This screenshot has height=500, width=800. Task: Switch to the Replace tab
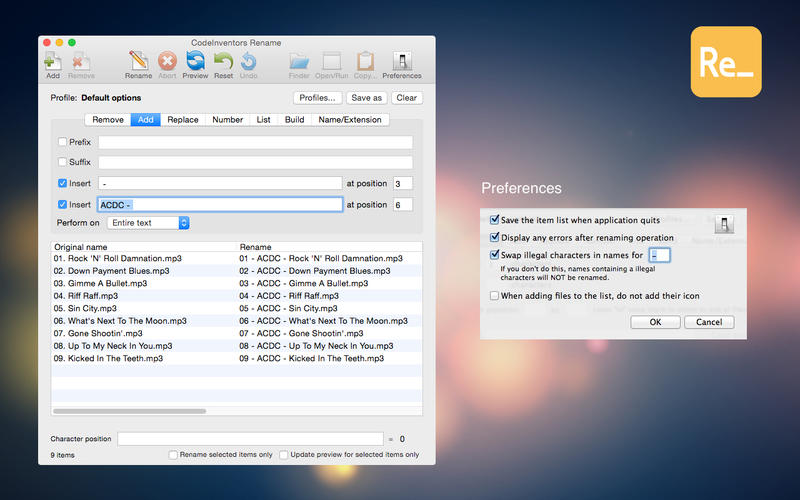(182, 120)
